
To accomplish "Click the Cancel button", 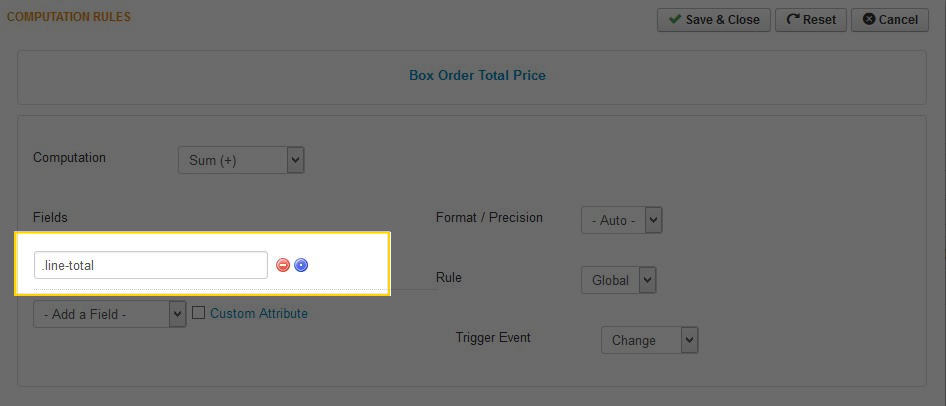I will pos(890,19).
